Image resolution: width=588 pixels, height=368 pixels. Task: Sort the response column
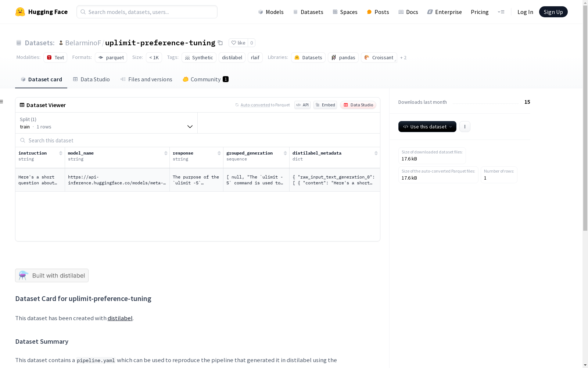pos(219,153)
